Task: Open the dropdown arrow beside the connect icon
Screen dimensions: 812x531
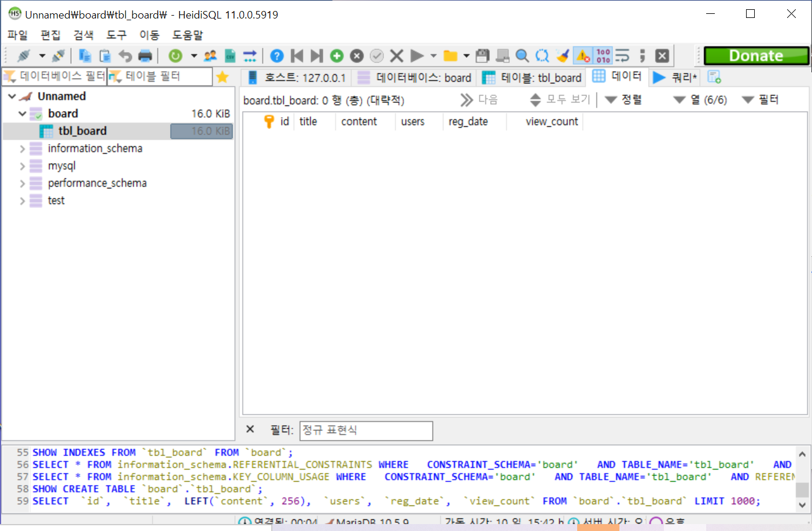Action: click(42, 56)
